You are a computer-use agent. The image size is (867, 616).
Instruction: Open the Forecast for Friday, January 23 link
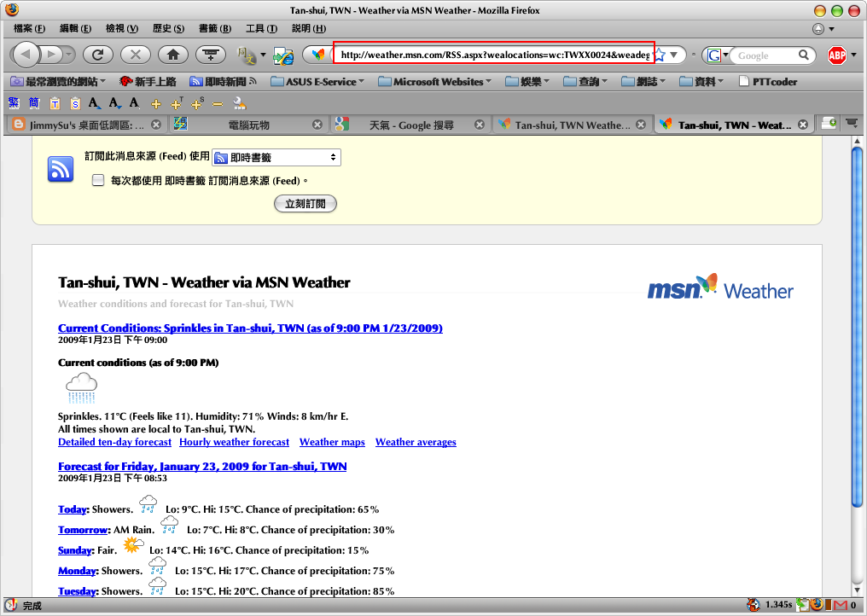pos(202,466)
